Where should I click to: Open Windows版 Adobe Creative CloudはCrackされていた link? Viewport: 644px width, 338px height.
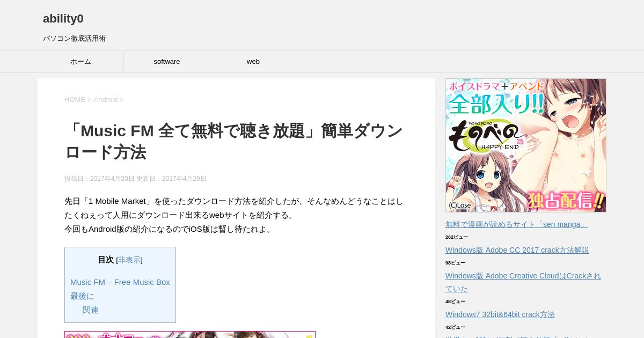click(523, 282)
